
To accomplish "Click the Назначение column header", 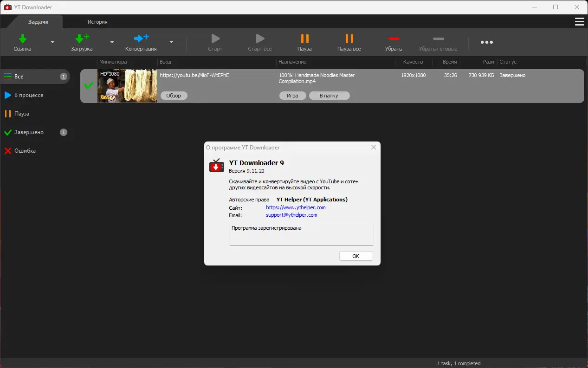I will [292, 62].
